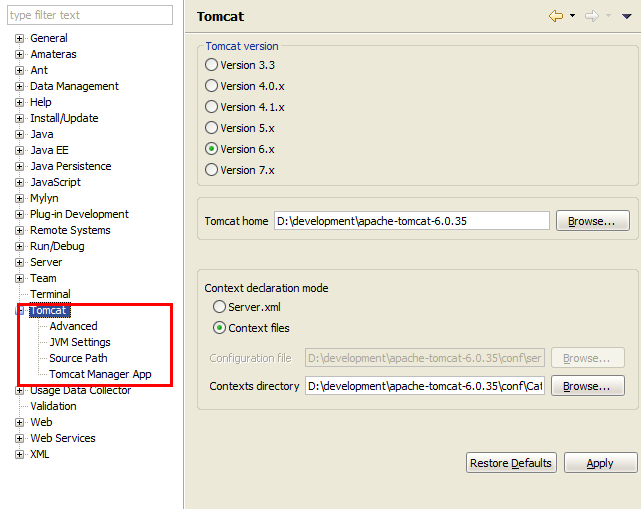Viewport: 641px width, 509px height.
Task: Choose Server.xml context declaration mode
Action: (x=220, y=307)
